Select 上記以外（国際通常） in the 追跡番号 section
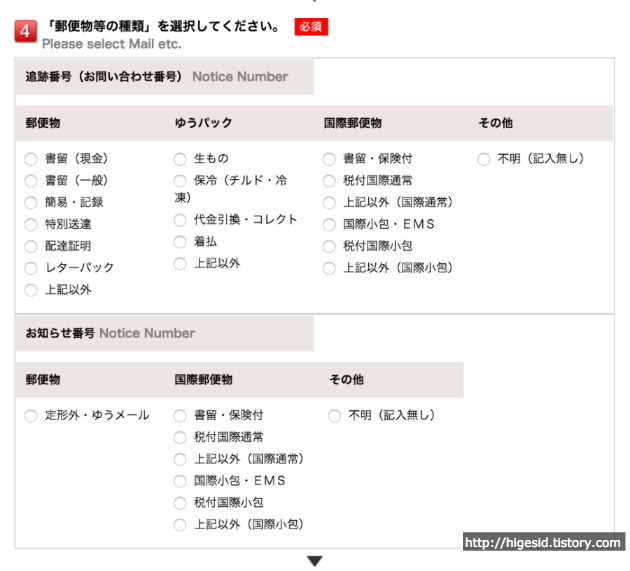The image size is (630, 571). click(329, 203)
